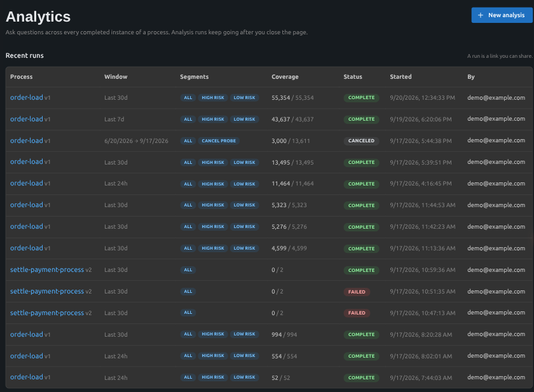534x392 pixels.
Task: Open the order-load run with 994 coverage
Action: [27, 334]
